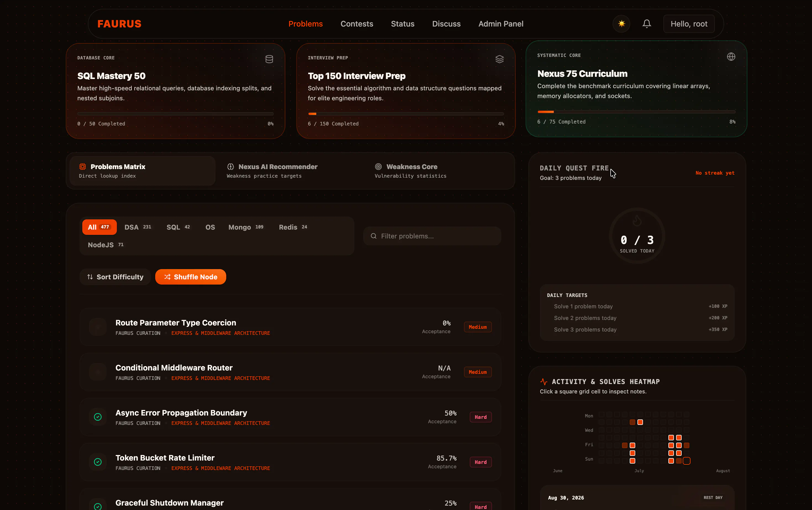Open the Status nav item

pyautogui.click(x=403, y=24)
